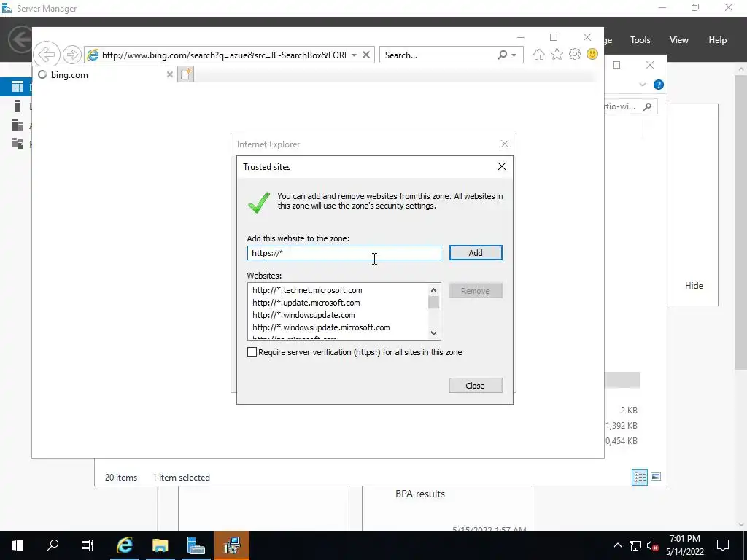Click the orange highlighted taskbar app icon

point(232,545)
